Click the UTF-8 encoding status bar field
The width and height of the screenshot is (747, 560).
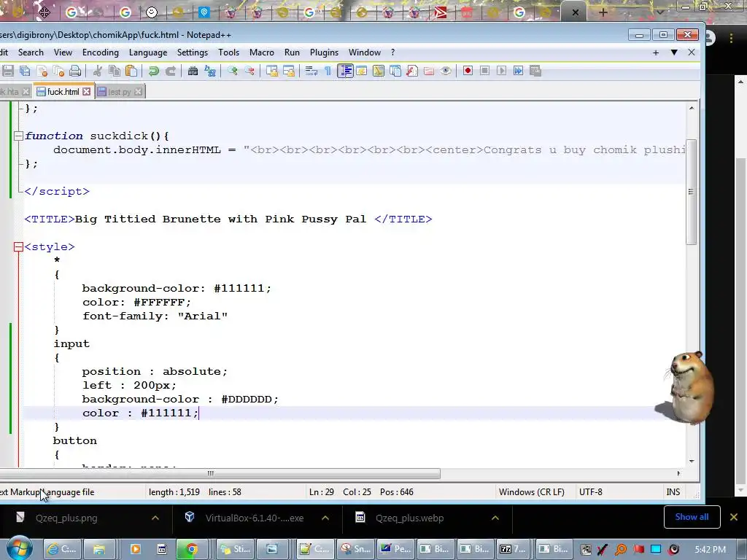591,492
